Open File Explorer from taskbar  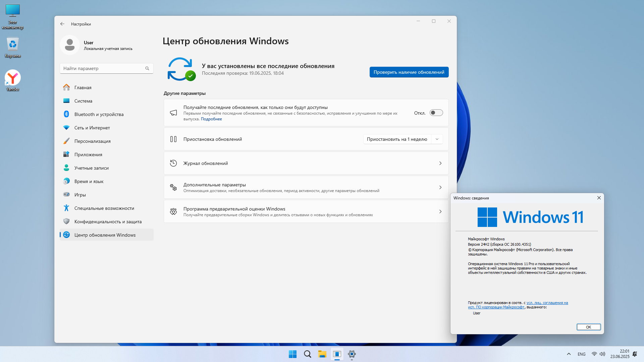322,354
